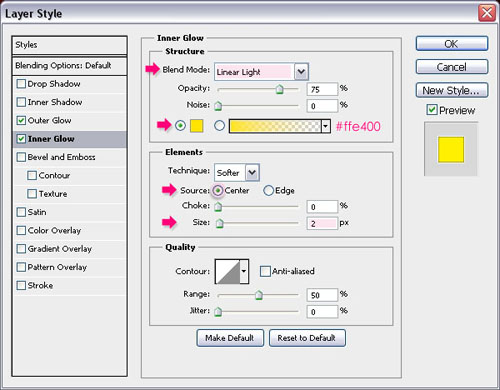Tick the Contour sub-option checkbox
Viewport: 500px width, 390px height.
tap(32, 175)
